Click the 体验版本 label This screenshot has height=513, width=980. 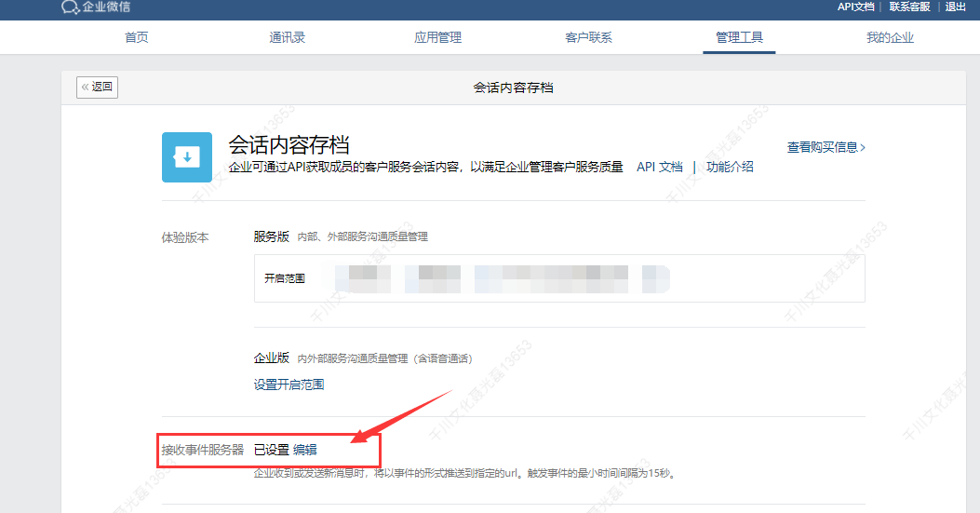point(185,237)
